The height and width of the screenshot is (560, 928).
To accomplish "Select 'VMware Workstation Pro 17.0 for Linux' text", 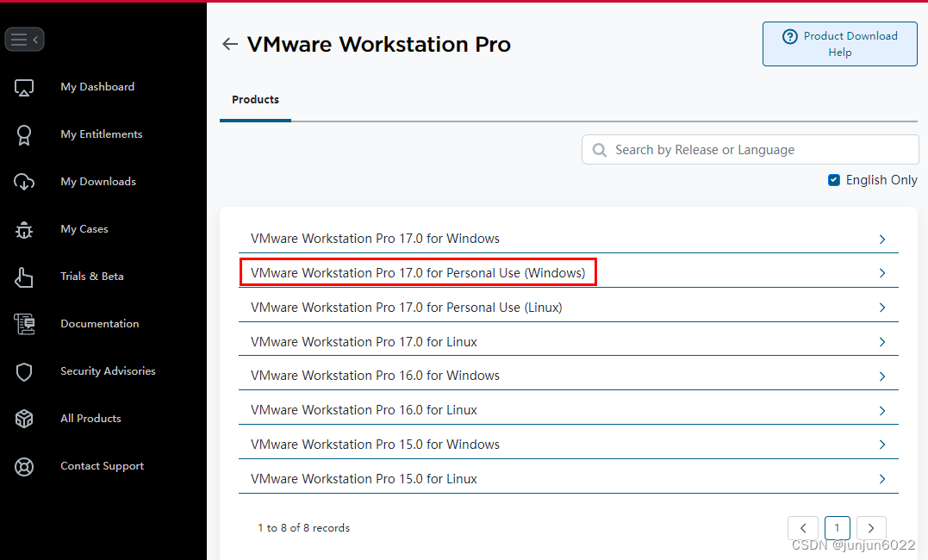I will pyautogui.click(x=364, y=341).
